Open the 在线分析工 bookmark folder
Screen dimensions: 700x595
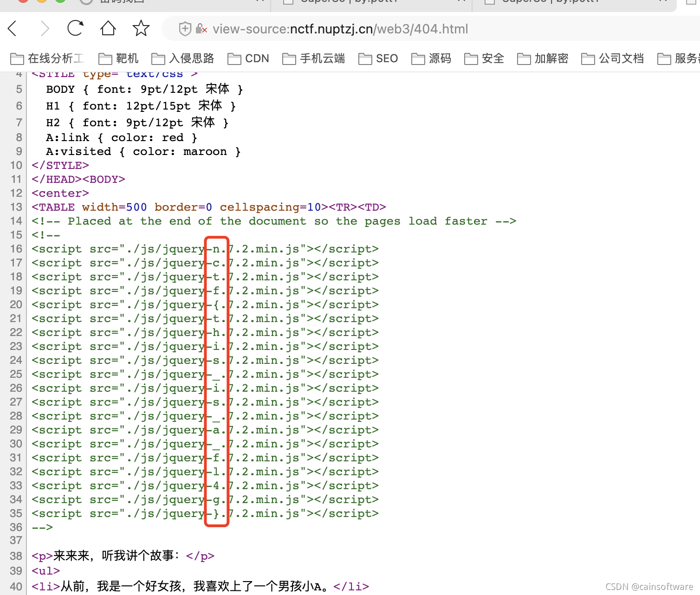pos(47,58)
